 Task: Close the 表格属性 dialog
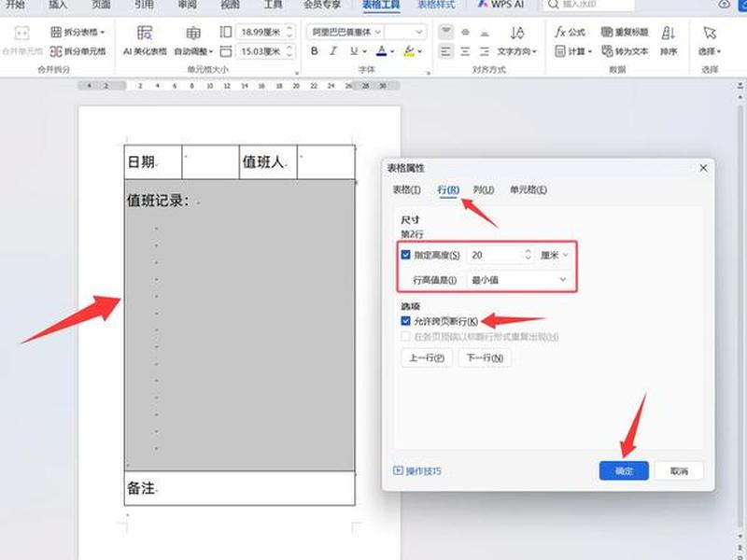click(x=703, y=168)
